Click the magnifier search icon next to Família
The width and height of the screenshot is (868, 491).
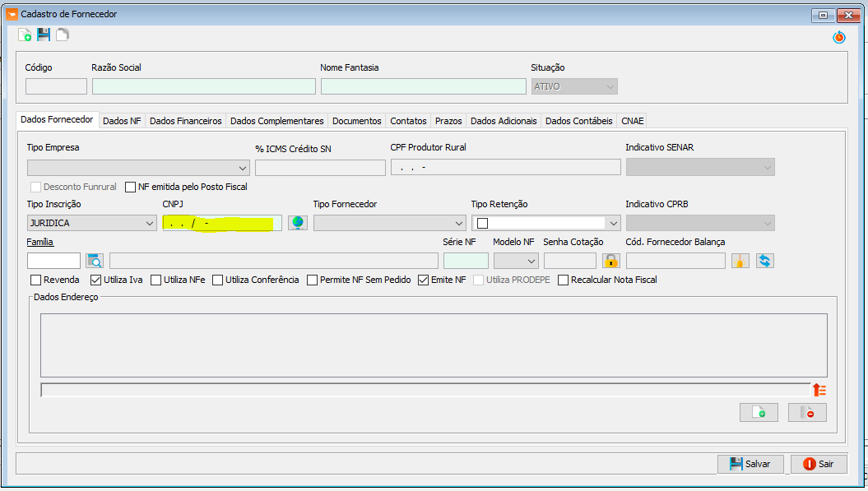point(95,261)
